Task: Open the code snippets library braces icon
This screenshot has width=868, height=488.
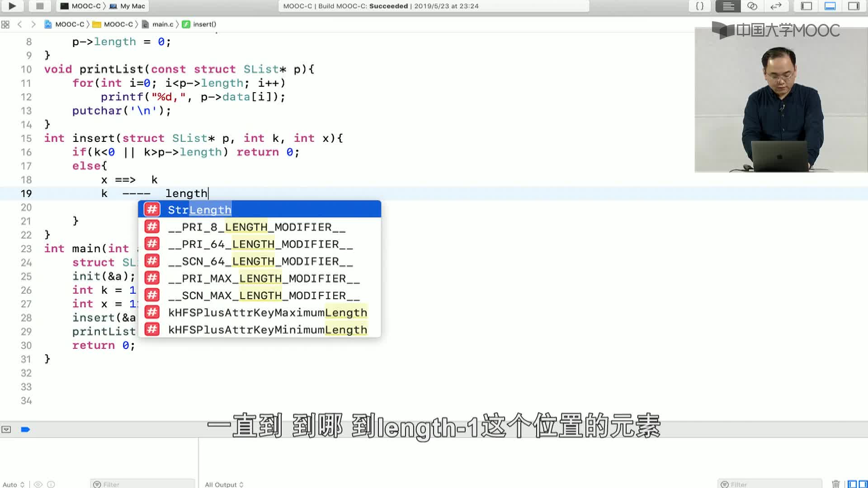Action: 699,6
